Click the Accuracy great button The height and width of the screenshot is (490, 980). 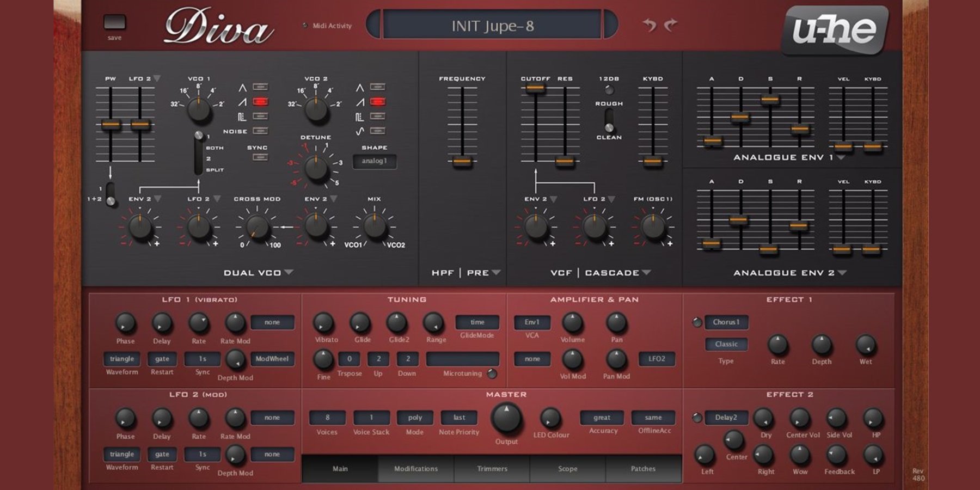click(x=602, y=418)
